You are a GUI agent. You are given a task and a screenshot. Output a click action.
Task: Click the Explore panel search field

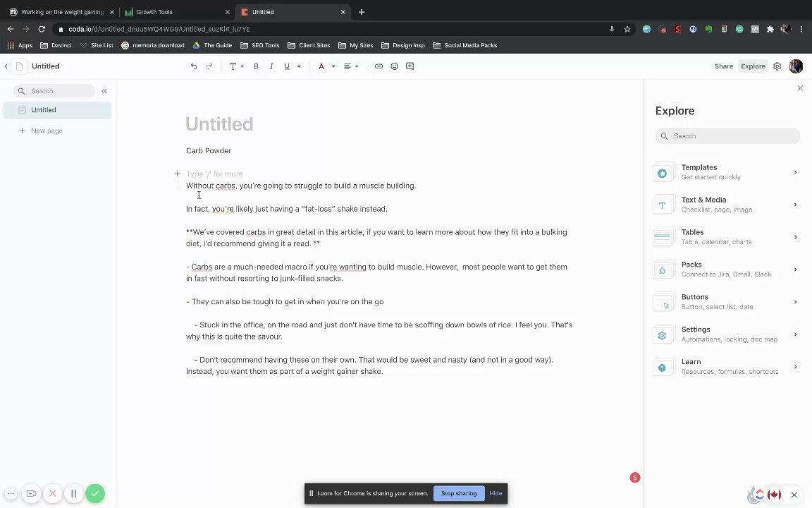tap(727, 135)
